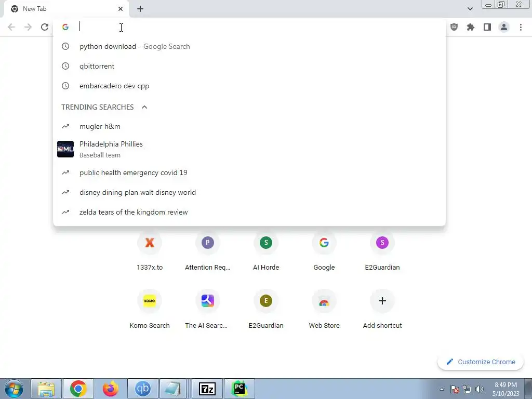Select 'public health emergency covid 19' suggestion
This screenshot has width=532, height=399.
[x=249, y=172]
